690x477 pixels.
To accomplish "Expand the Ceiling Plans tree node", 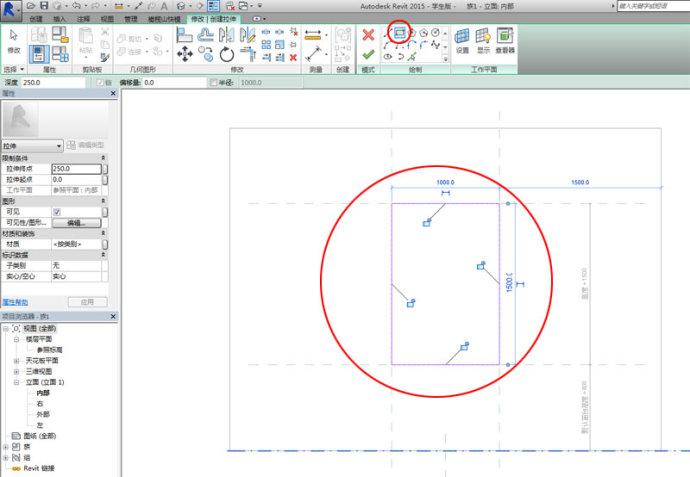I will point(16,360).
